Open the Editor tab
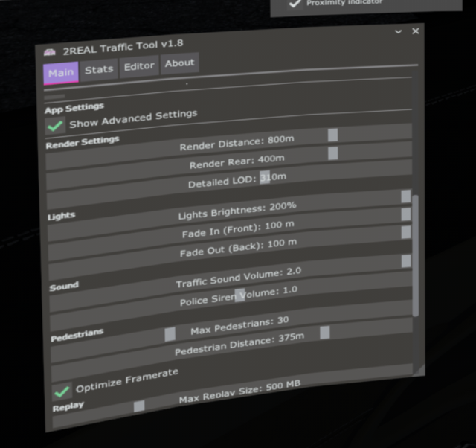Viewport: 476px width, 448px height. pyautogui.click(x=139, y=66)
